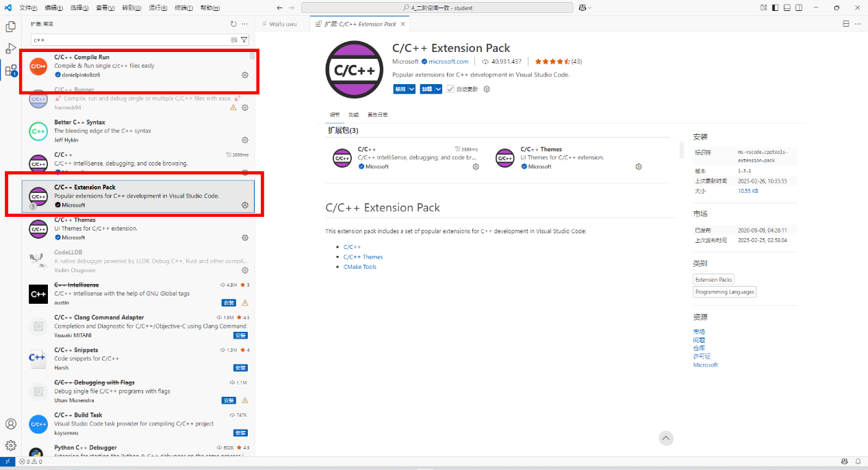Open the extensions panel more actions menu

[245, 24]
